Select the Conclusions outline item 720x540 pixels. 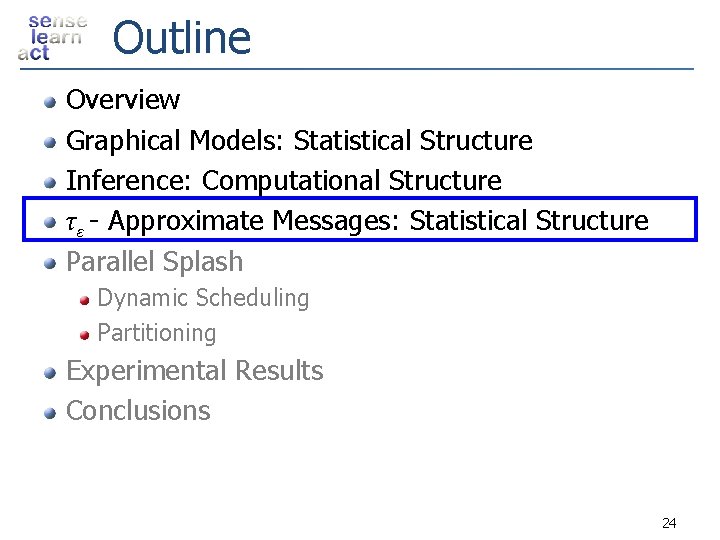(138, 410)
